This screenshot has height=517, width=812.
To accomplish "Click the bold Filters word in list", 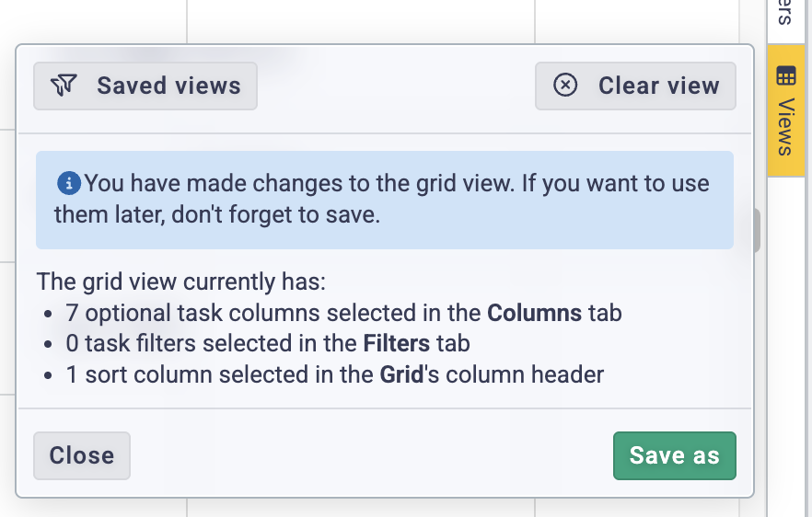I will [x=397, y=344].
